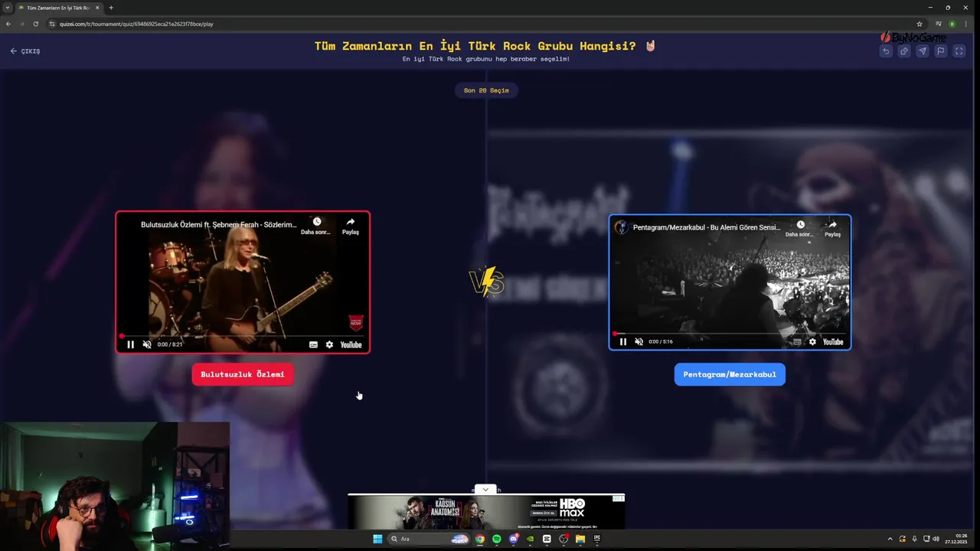This screenshot has width=980, height=551.
Task: Click the paper plane share icon
Action: 923,51
